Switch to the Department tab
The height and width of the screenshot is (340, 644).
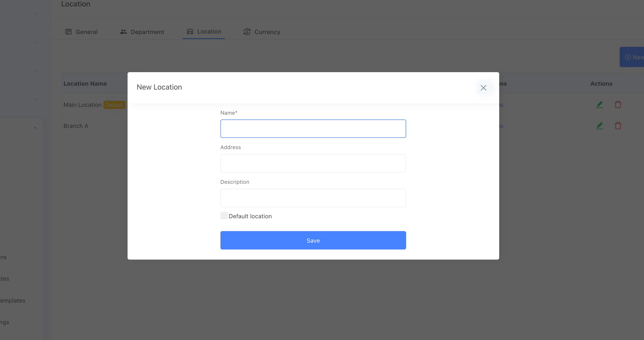tap(147, 32)
